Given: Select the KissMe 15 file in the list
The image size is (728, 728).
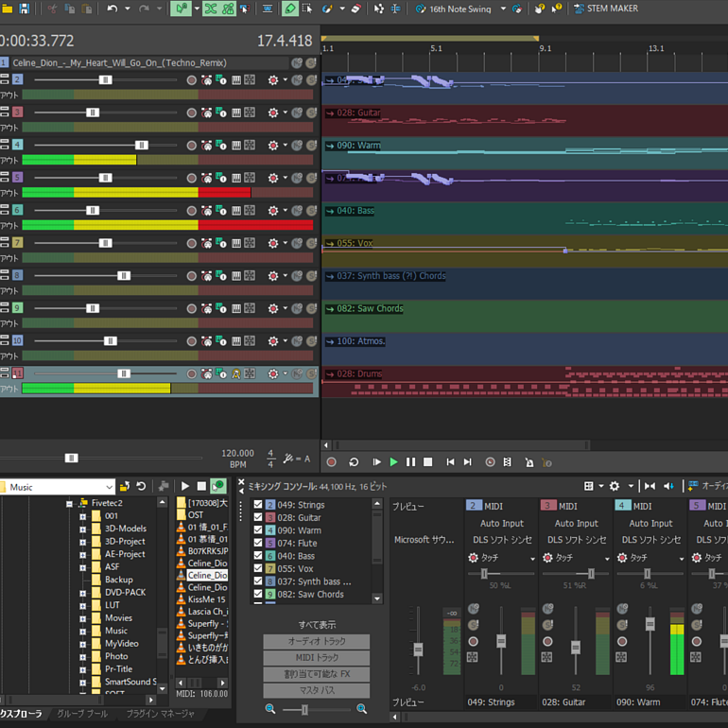Looking at the screenshot, I should point(202,599).
